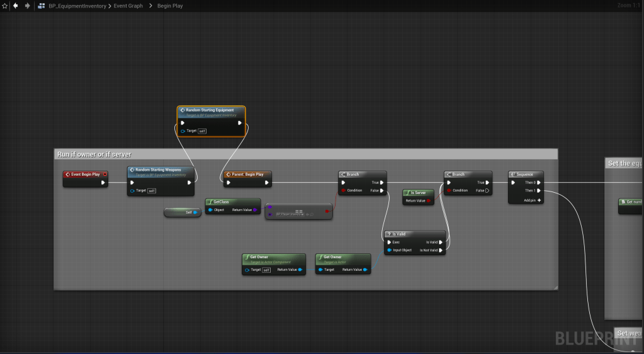This screenshot has width=644, height=354.
Task: Go to Event Graph in the breadcrumb
Action: pyautogui.click(x=128, y=6)
